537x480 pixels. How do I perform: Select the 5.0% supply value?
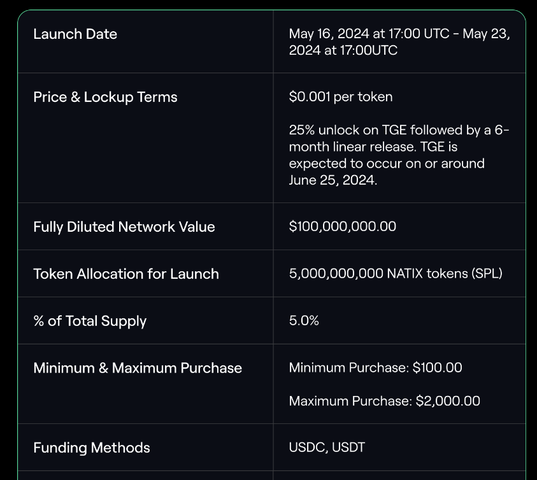[x=304, y=321]
